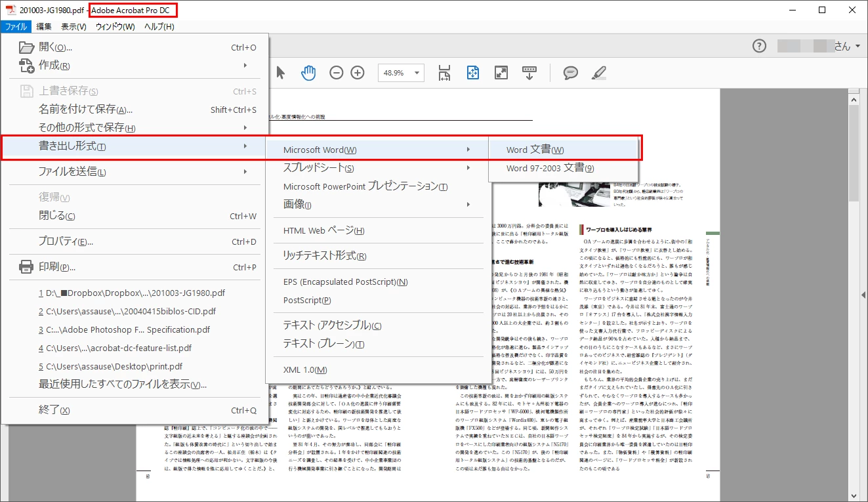Select テキスト (アクセシブル)(C) export

[379, 325]
